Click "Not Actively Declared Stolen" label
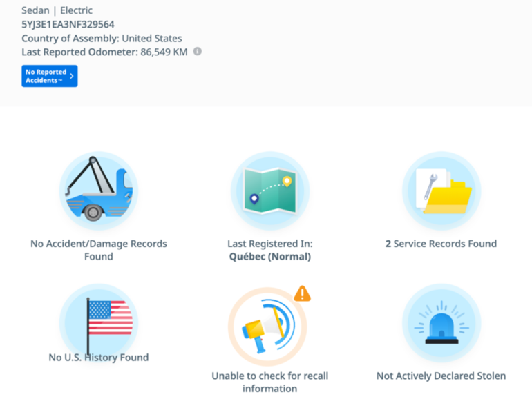Screen dimensions: 532x399 441,376
